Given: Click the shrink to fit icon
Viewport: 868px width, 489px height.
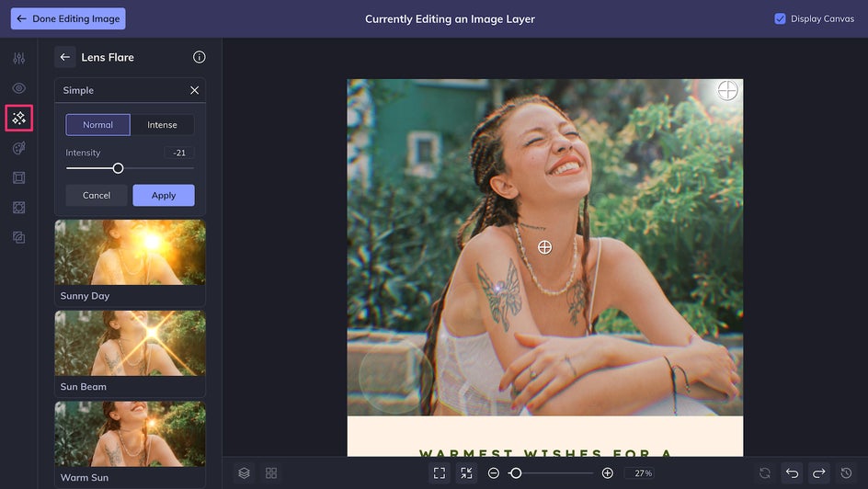Looking at the screenshot, I should [467, 473].
